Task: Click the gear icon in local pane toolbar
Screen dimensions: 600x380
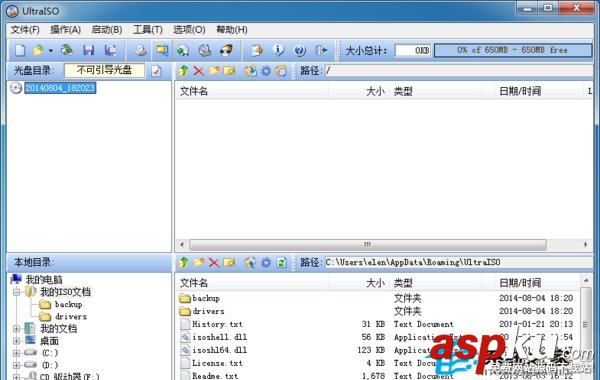Action: pyautogui.click(x=266, y=263)
